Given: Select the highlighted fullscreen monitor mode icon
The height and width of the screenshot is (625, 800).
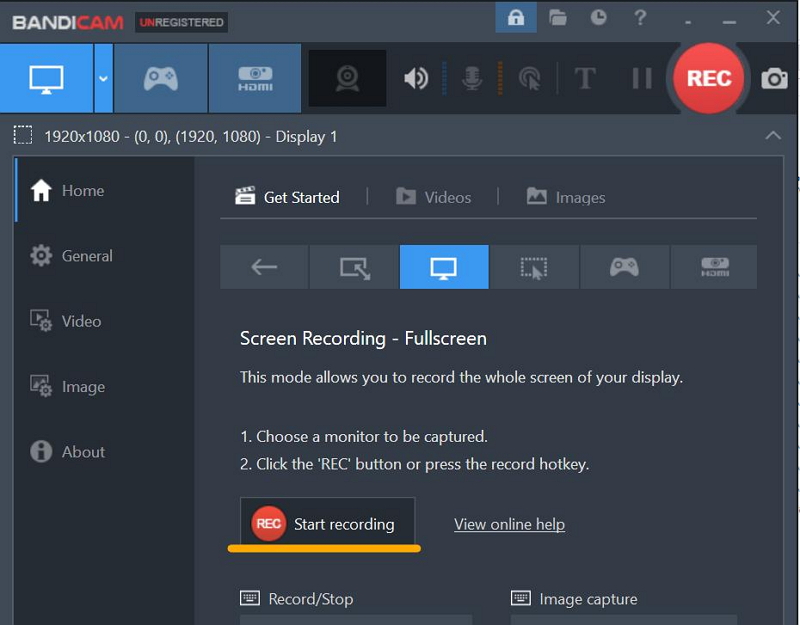Looking at the screenshot, I should [444, 267].
